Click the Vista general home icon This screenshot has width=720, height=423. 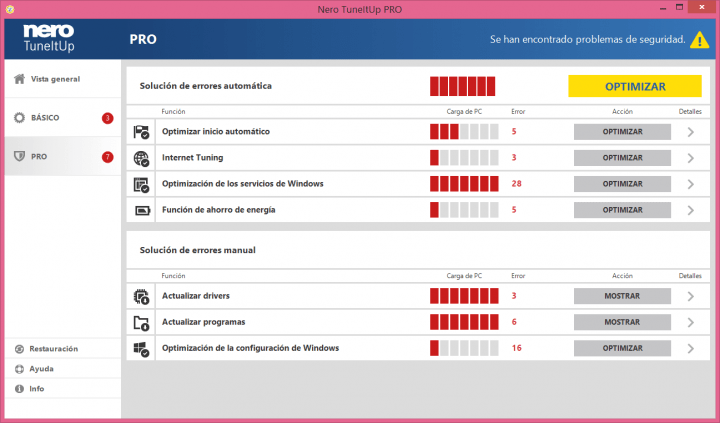(x=19, y=79)
